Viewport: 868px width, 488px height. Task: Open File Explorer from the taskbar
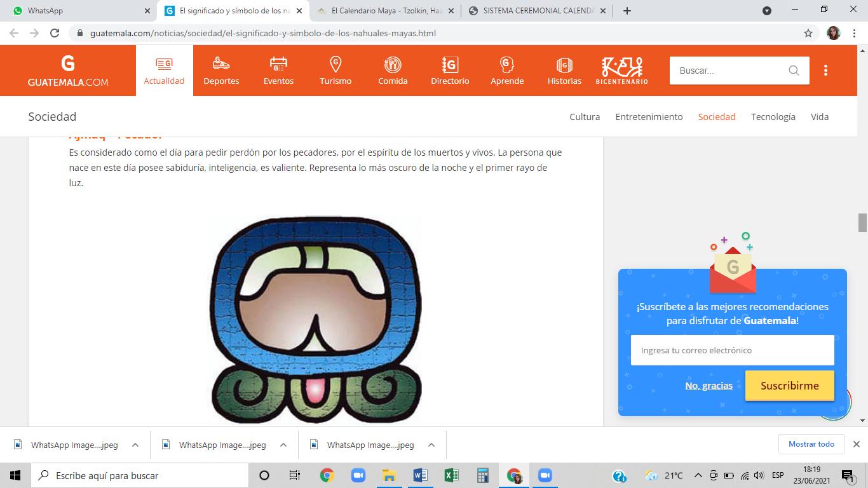tap(389, 475)
